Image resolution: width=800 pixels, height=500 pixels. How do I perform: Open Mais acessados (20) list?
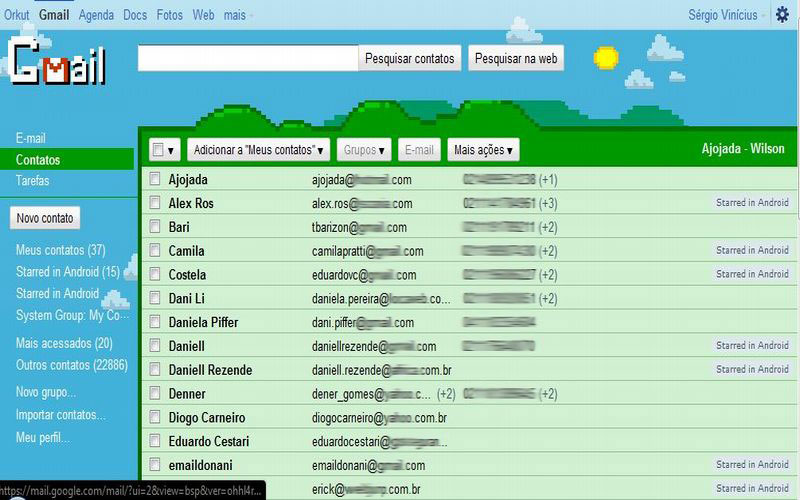coord(64,343)
